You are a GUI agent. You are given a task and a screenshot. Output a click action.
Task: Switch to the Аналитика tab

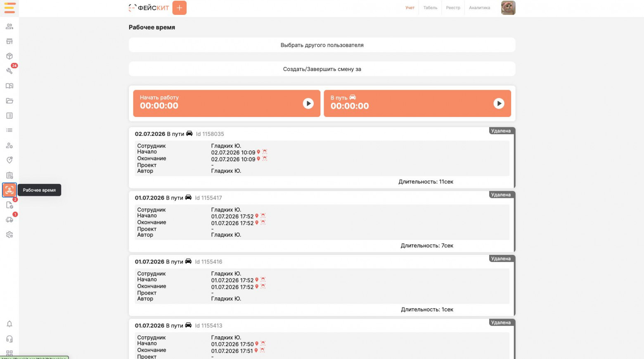pos(480,8)
